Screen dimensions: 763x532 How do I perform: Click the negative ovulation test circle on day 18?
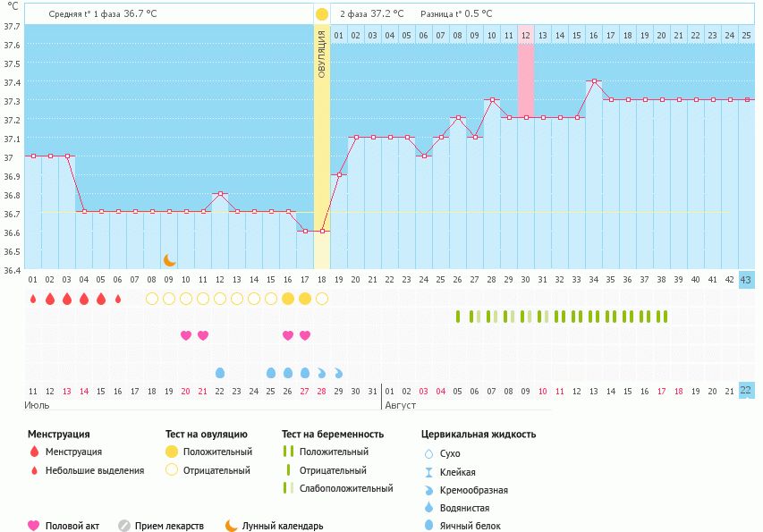(322, 299)
